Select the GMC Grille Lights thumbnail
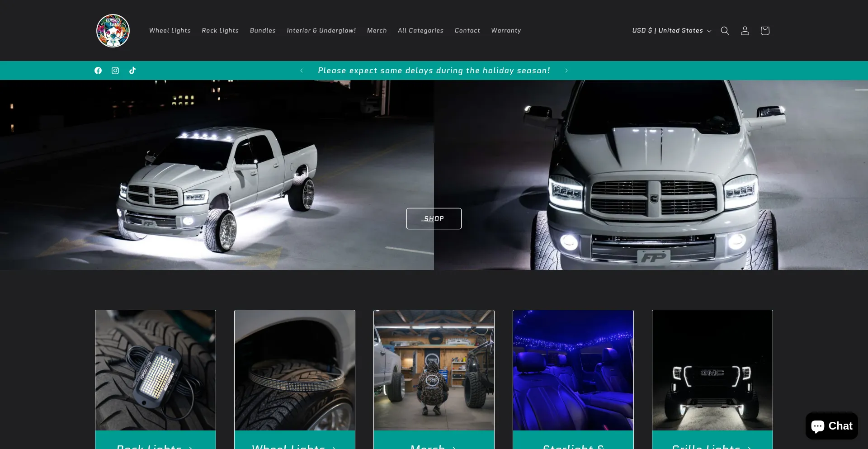The width and height of the screenshot is (868, 449). coord(712,370)
